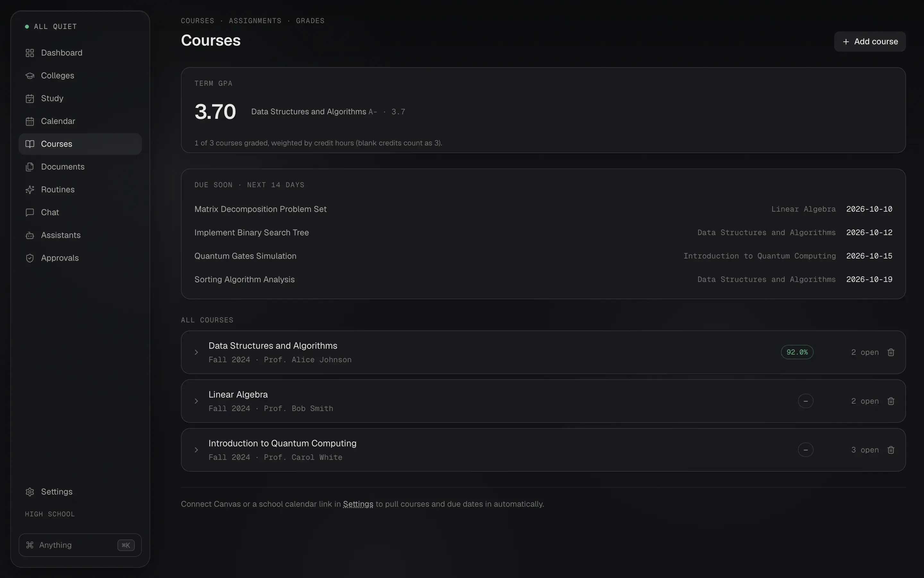Click the Add course button label

coord(876,42)
